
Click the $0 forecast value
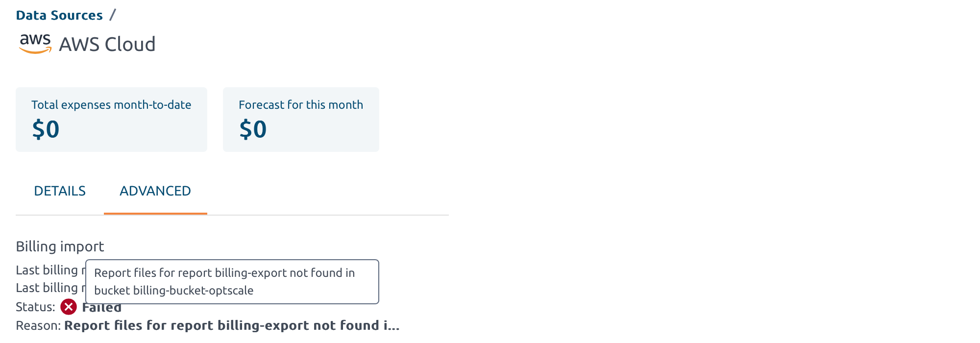253,129
